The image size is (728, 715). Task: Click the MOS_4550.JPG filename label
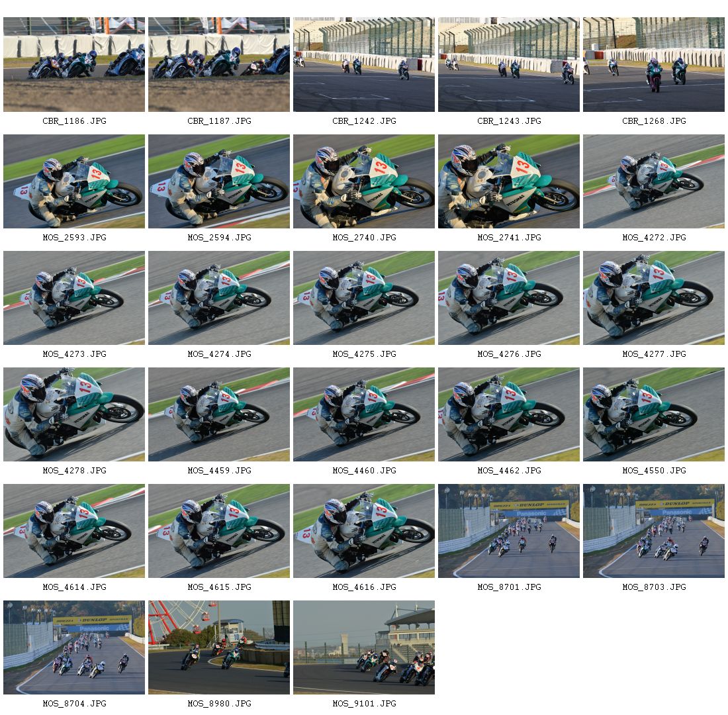[654, 470]
